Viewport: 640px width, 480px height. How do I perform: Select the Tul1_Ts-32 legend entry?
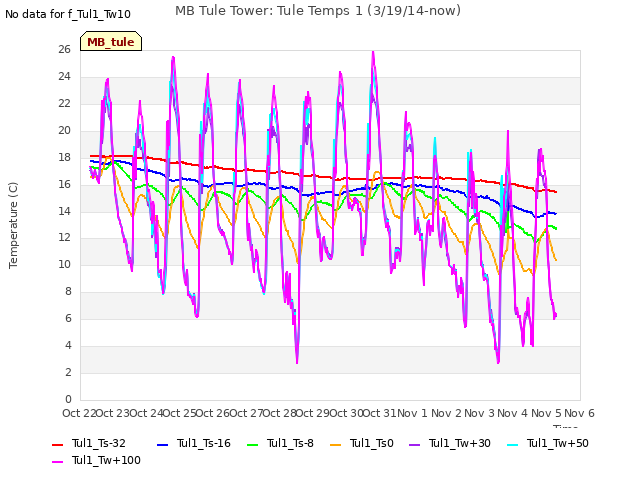pyautogui.click(x=89, y=443)
